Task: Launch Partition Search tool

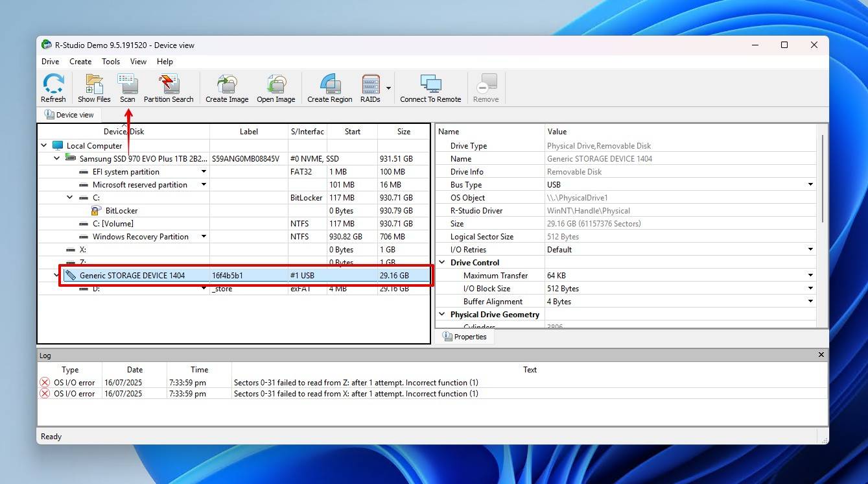Action: 169,88
